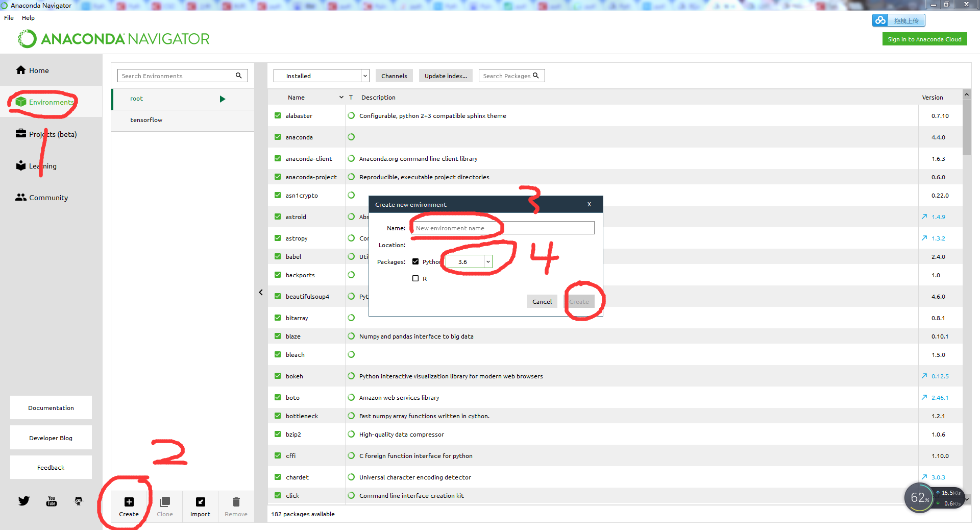Click the package list vertical scrollbar thumb
This screenshot has height=530, width=980.
tap(967, 127)
